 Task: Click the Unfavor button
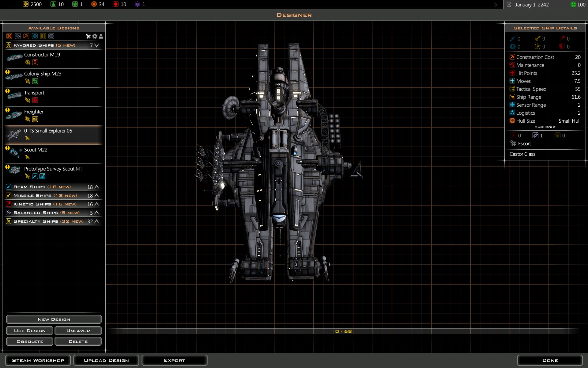pyautogui.click(x=78, y=331)
